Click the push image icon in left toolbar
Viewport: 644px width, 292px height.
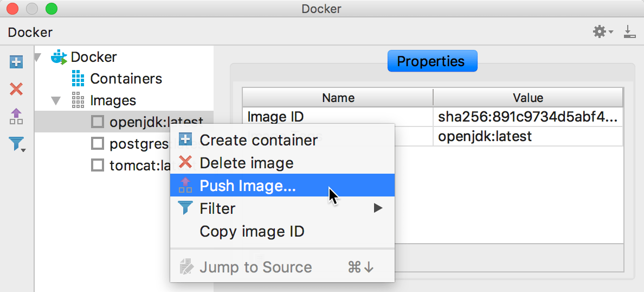[x=16, y=116]
